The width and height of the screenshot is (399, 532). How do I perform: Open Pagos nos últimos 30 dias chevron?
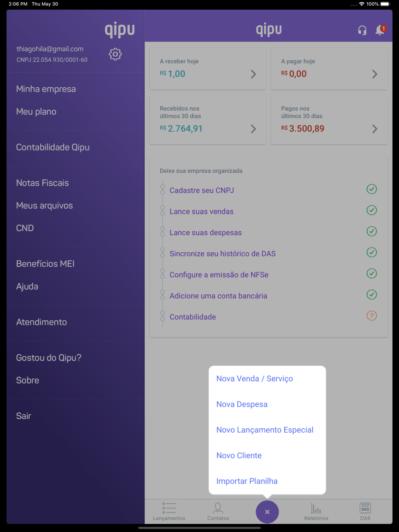click(x=375, y=129)
